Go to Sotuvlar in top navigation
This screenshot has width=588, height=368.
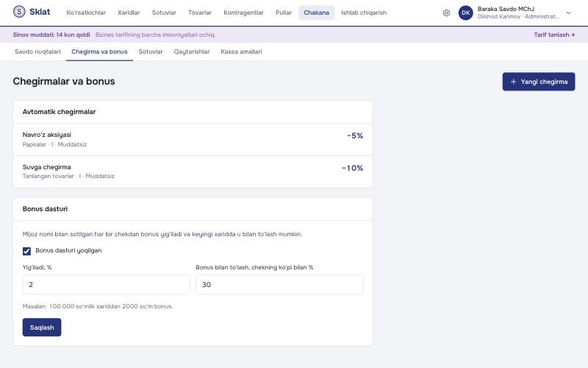(164, 13)
